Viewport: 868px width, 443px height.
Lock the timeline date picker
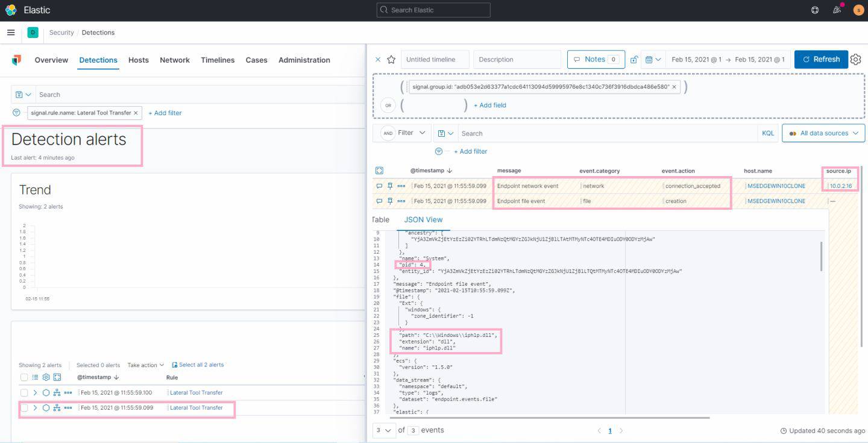634,59
